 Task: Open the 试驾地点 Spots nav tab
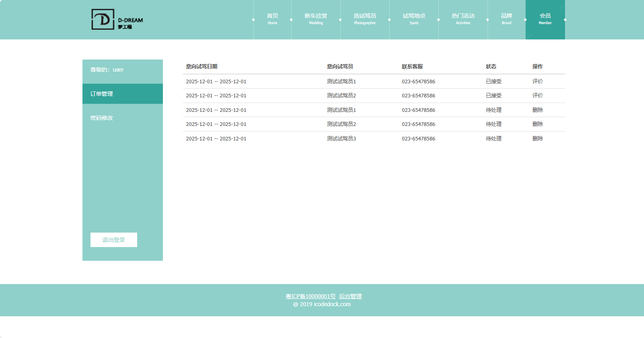click(414, 19)
